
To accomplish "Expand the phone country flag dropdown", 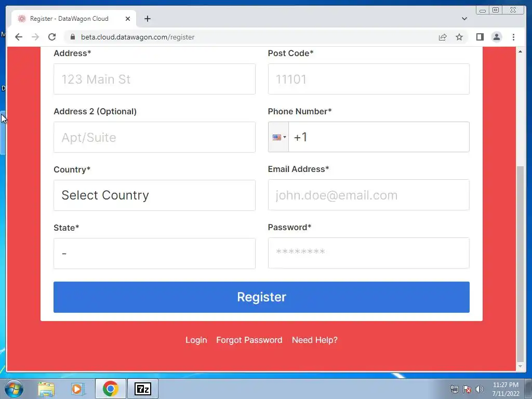I will pos(278,137).
